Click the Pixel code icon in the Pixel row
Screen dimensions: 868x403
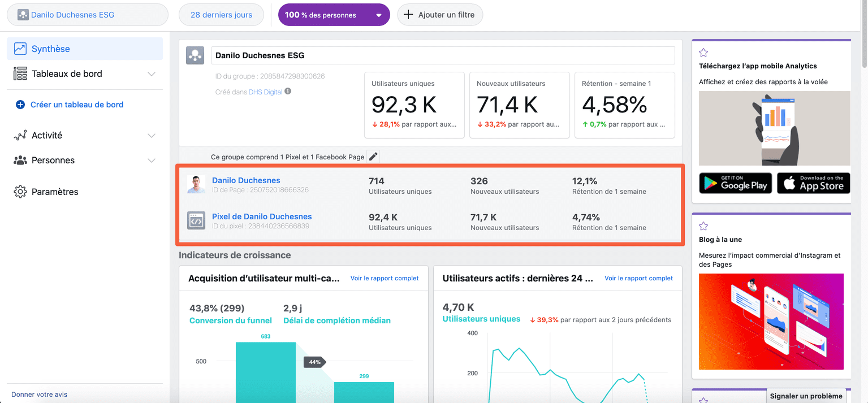pos(196,221)
